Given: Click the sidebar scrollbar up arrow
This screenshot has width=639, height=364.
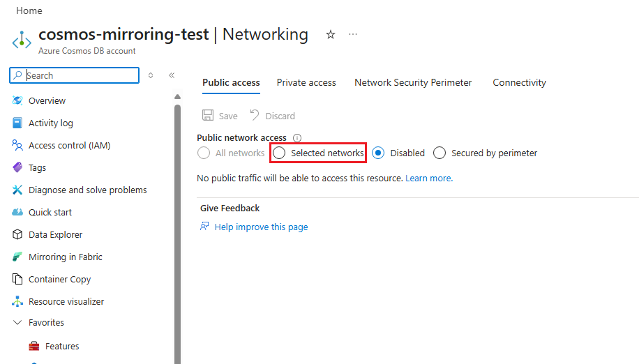Looking at the screenshot, I should 177,96.
